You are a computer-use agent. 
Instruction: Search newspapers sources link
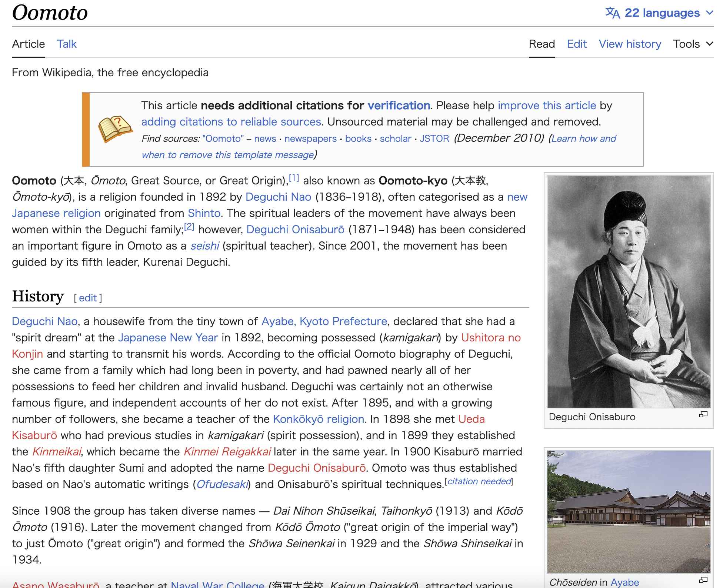[x=310, y=138]
